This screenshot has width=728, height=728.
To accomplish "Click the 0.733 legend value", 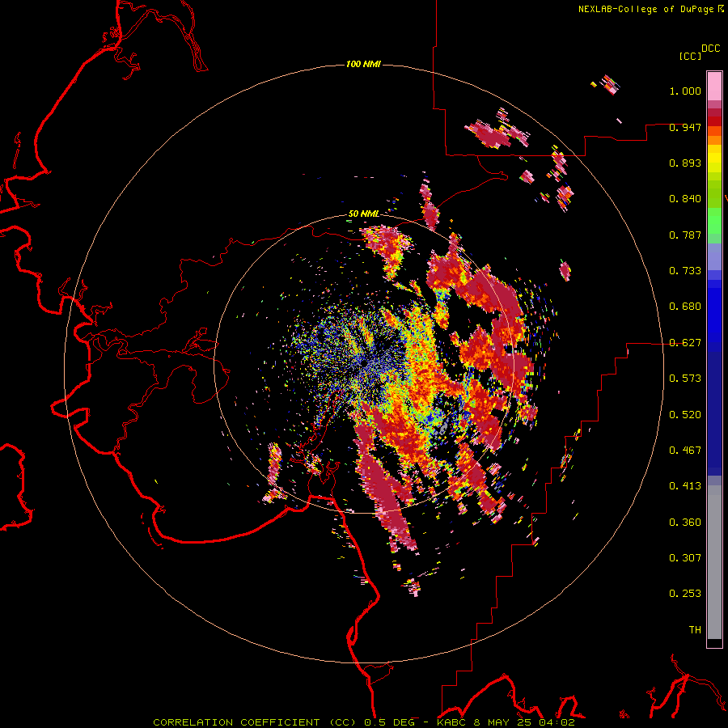I will tap(685, 271).
